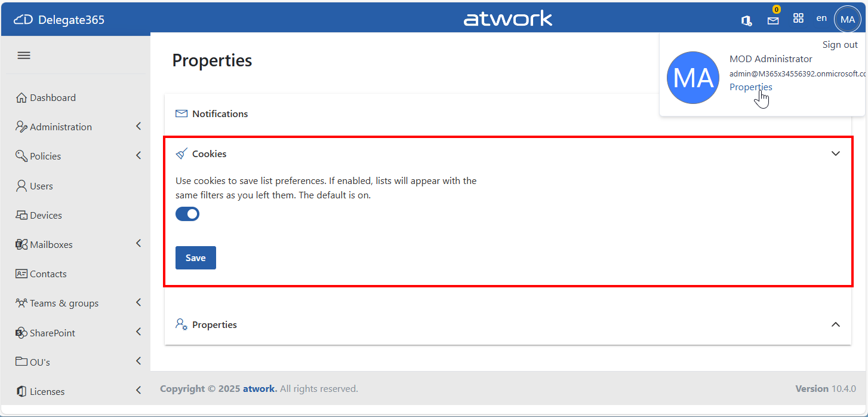Click the Mailboxes label in sidebar
This screenshot has width=868, height=417.
(51, 244)
